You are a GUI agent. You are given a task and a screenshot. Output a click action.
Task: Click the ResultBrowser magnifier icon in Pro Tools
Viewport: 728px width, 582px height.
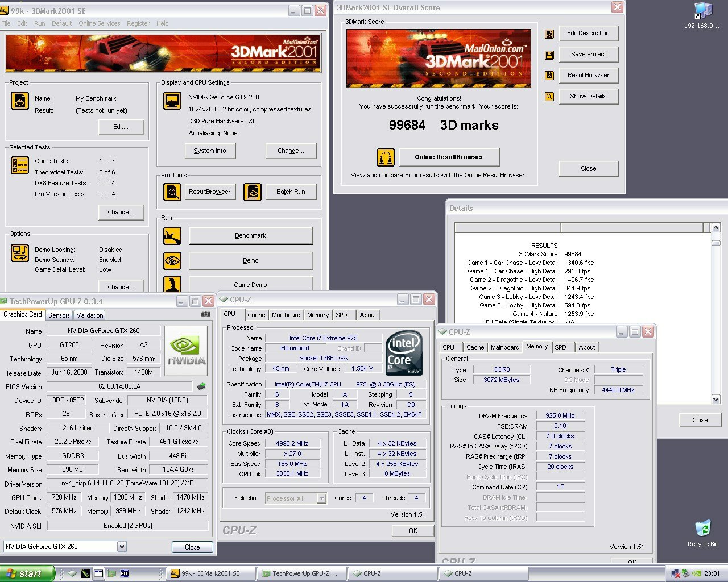172,192
